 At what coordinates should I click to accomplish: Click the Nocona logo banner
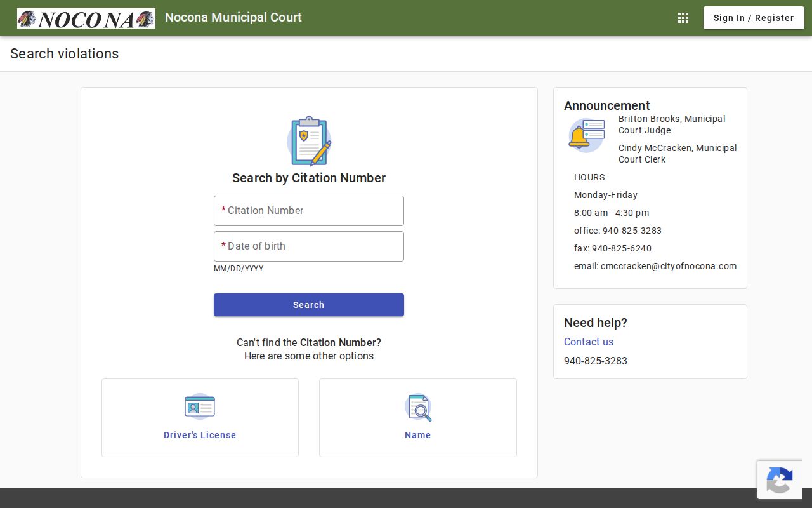point(86,18)
